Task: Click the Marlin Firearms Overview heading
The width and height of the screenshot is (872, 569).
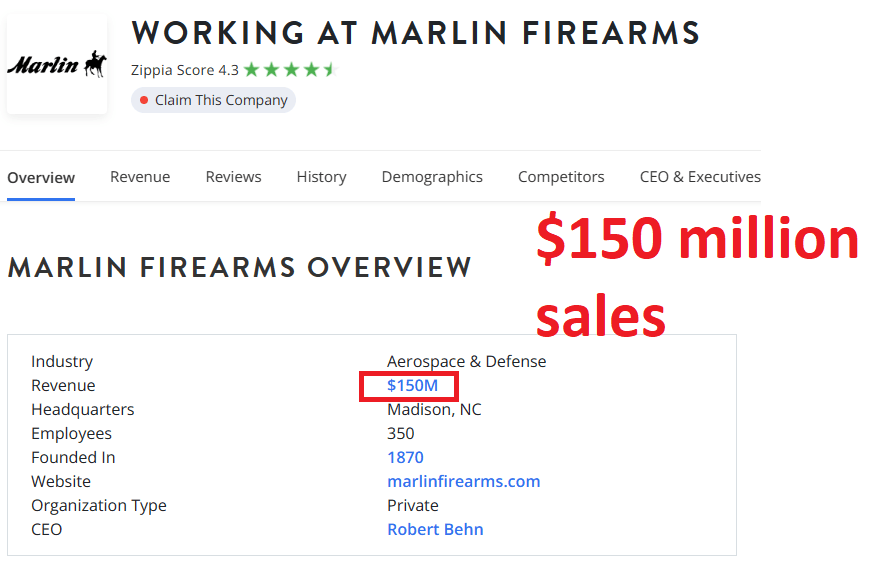Action: 239,268
